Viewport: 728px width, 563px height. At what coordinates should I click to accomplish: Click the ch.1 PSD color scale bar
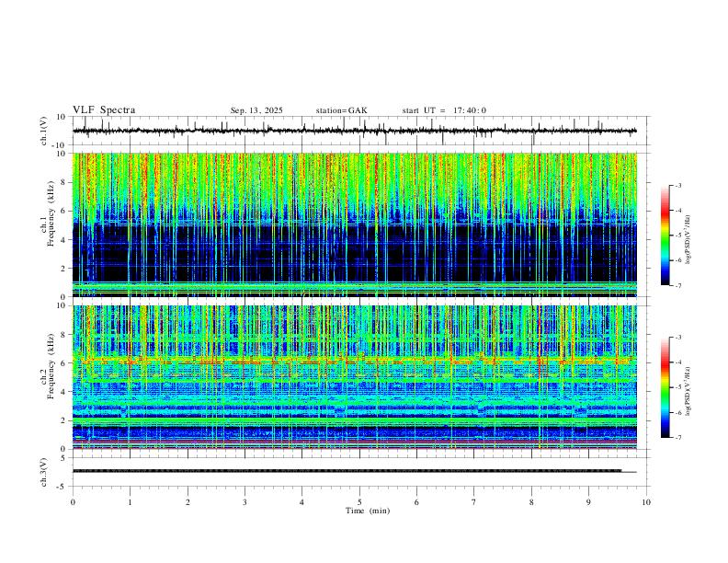(x=665, y=236)
